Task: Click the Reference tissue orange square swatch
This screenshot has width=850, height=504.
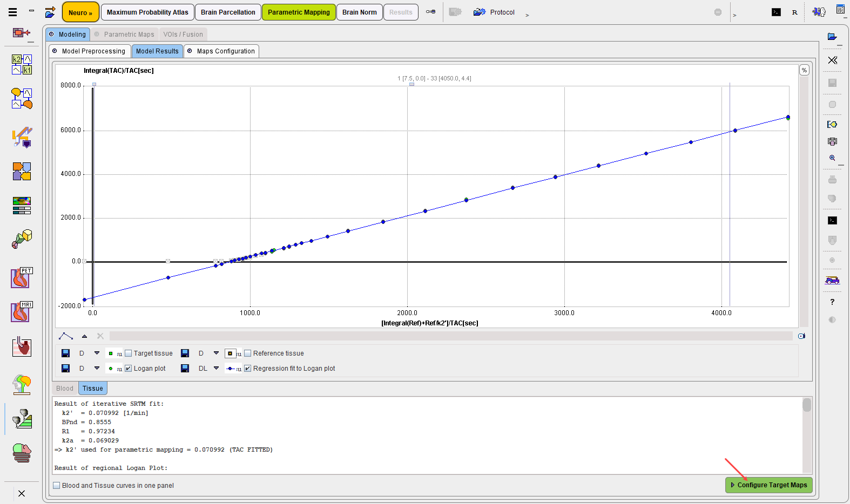Action: [x=230, y=353]
